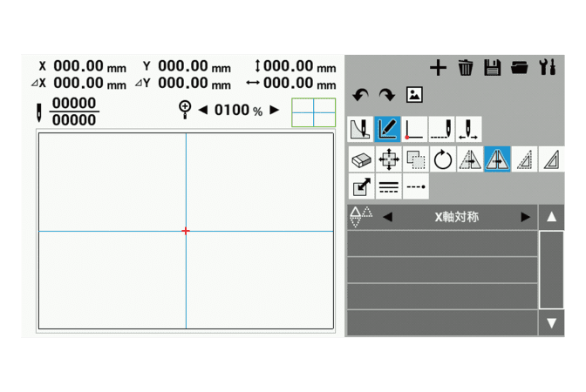Save pattern with the floppy disk icon
Screen dimensions: 586x392
(x=492, y=67)
